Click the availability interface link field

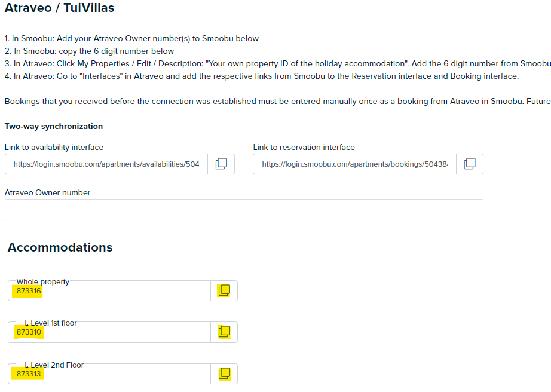click(106, 164)
